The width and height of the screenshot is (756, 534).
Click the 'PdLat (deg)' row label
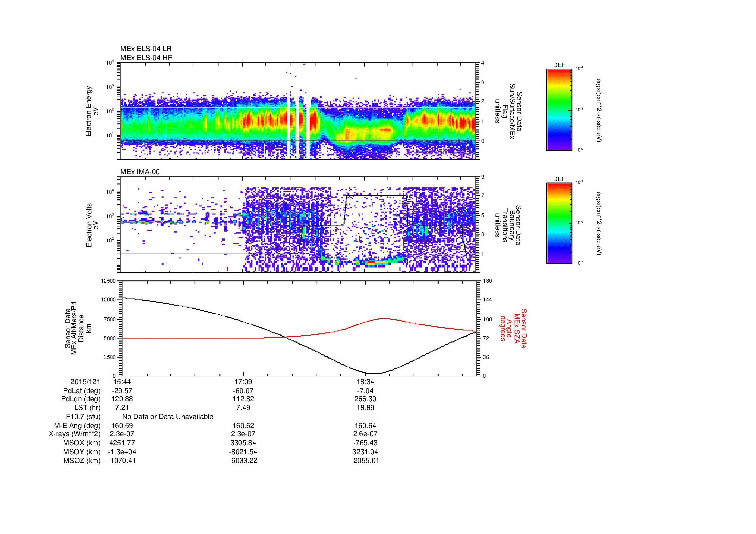pos(82,391)
